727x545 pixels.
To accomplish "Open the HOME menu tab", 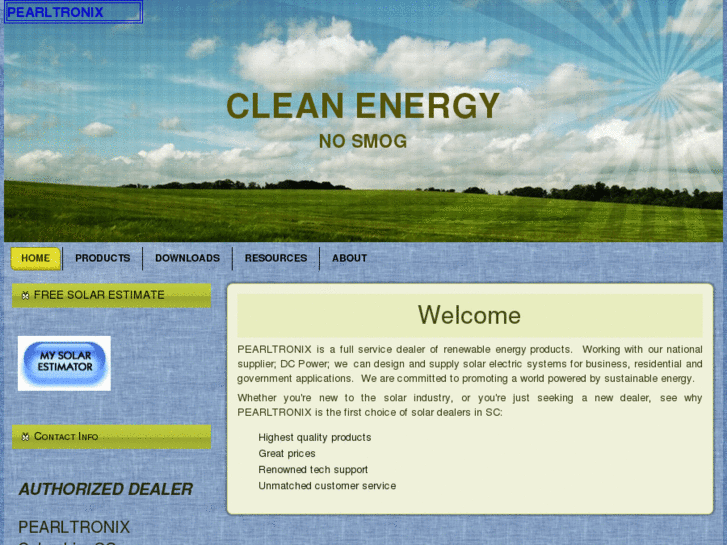I will (36, 258).
